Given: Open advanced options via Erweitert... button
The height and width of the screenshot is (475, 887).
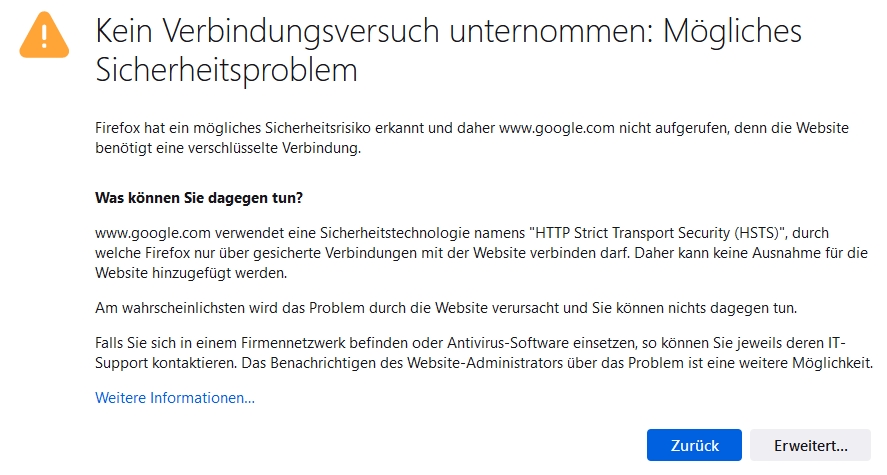Looking at the screenshot, I should 809,444.
